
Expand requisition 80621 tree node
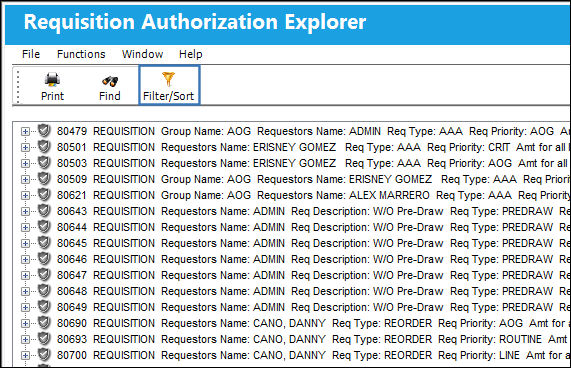point(25,195)
